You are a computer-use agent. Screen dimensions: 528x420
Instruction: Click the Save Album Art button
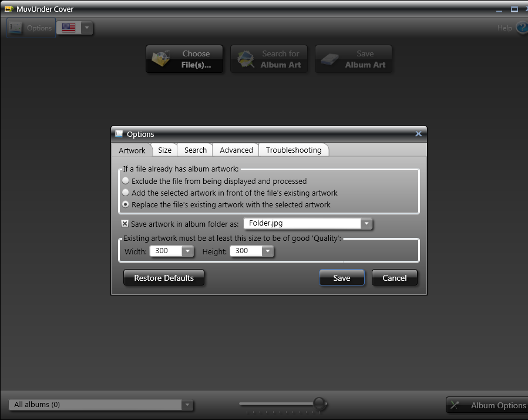[x=354, y=59]
